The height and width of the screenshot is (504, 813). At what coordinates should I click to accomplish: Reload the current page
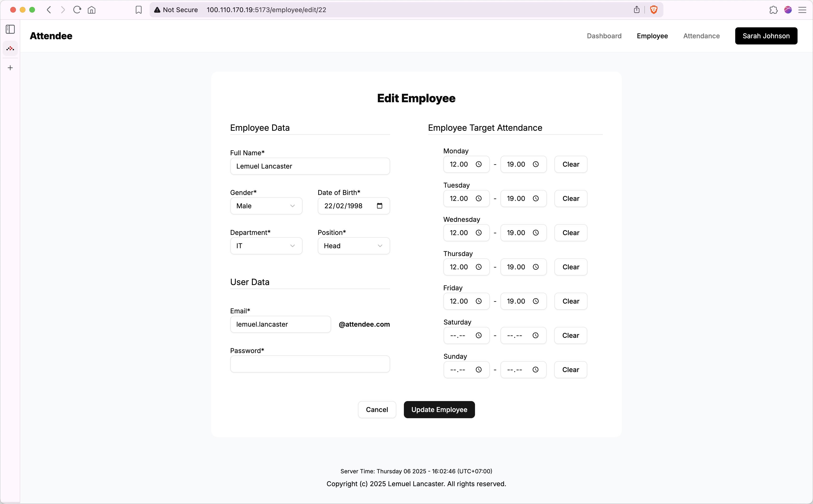click(77, 10)
